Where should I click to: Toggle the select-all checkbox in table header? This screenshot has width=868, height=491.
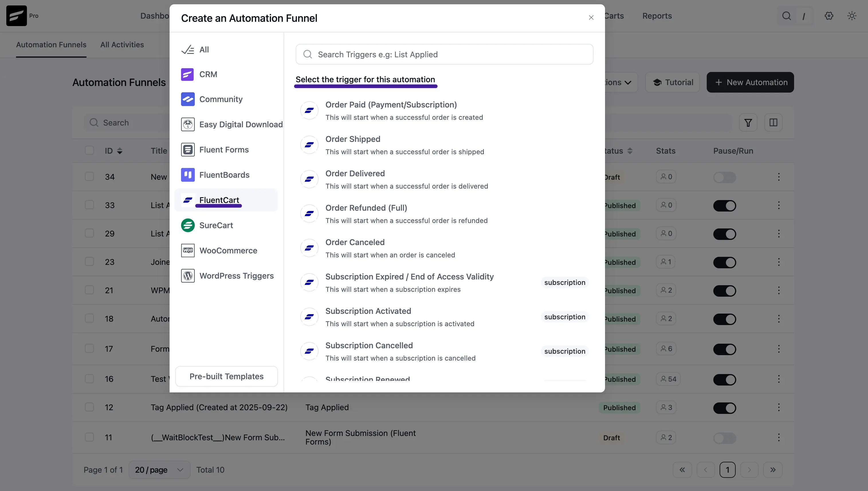[89, 150]
